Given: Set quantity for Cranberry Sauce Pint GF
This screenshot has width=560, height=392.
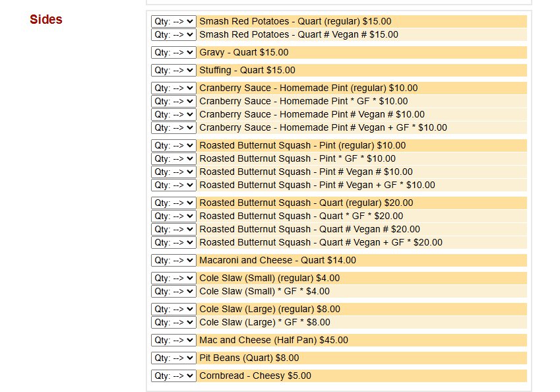Looking at the screenshot, I should 173,101.
